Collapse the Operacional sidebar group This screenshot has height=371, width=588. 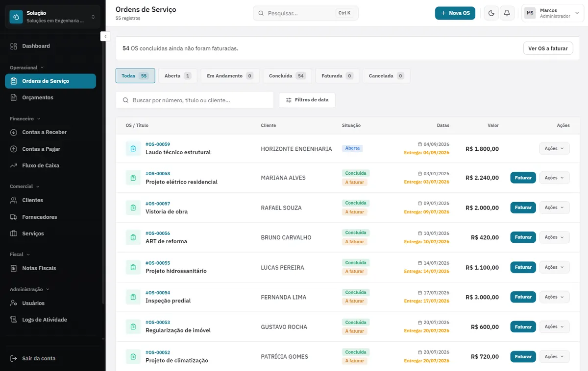26,68
